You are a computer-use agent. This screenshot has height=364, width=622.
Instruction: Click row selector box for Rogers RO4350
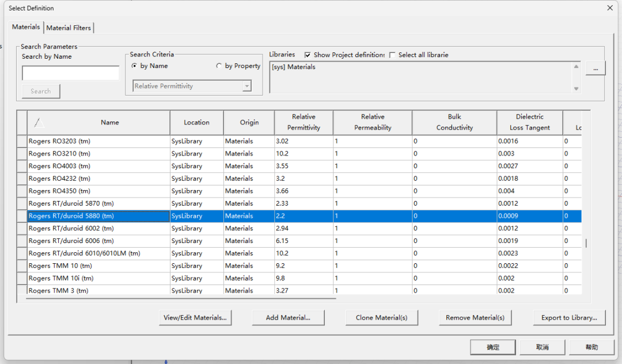[22, 191]
